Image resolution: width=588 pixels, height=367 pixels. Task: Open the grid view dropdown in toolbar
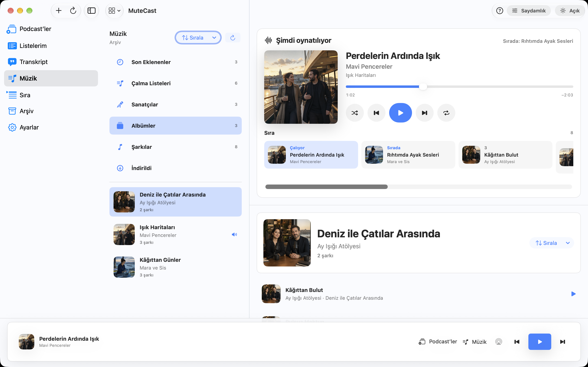[115, 11]
